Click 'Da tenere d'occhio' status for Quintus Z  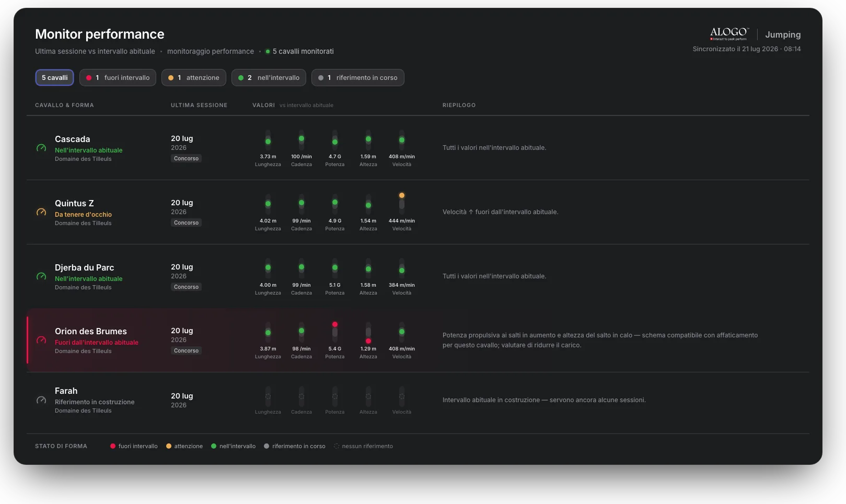click(83, 214)
